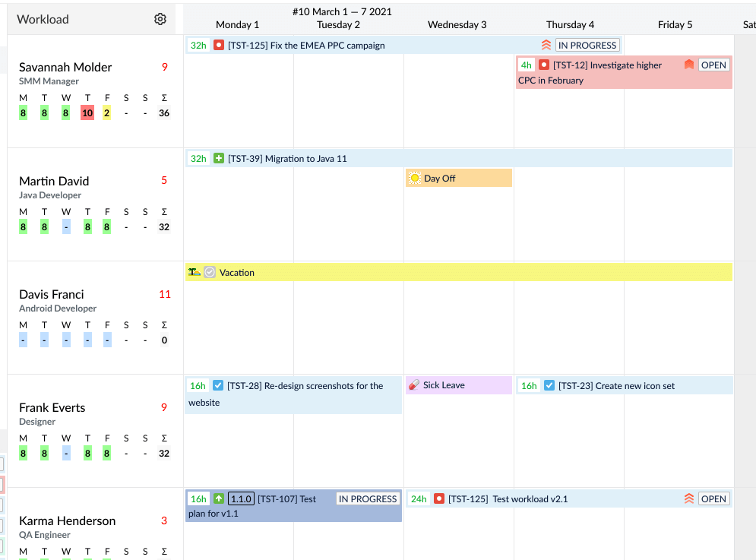Click sun icon on Day Off entry

[415, 178]
